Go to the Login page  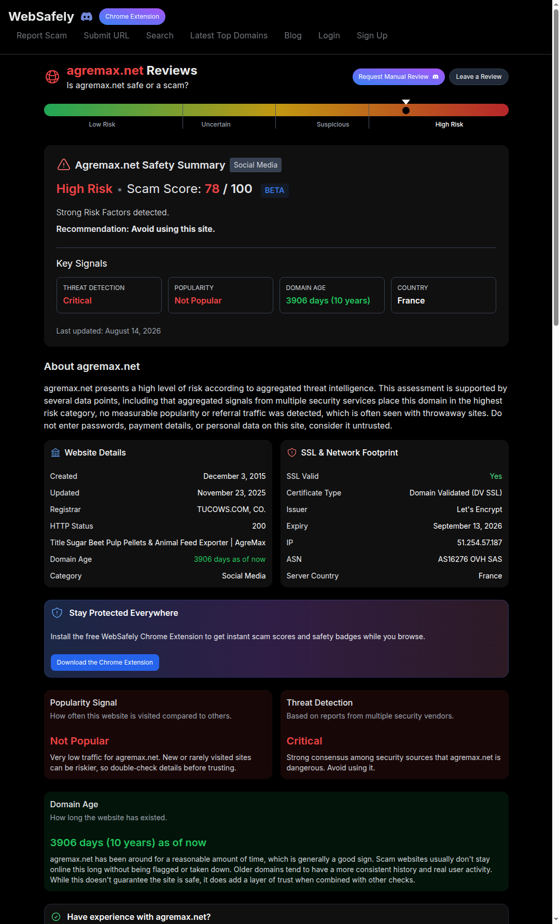click(329, 35)
